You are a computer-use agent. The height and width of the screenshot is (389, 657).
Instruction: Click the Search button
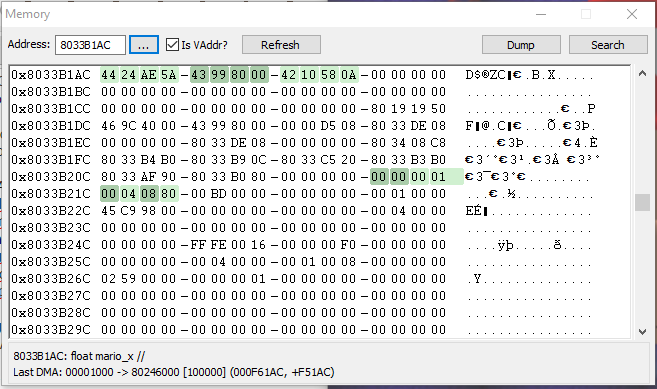608,45
